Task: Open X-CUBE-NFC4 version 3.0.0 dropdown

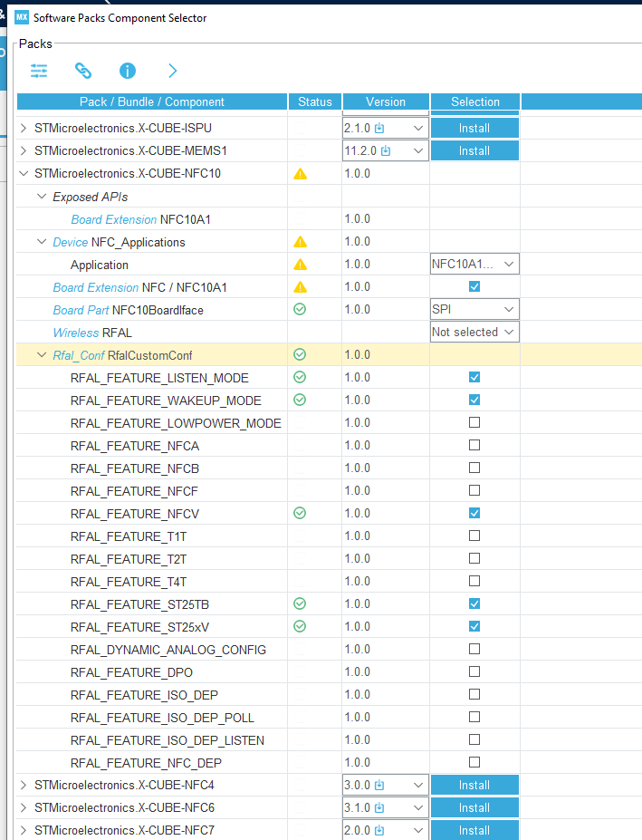Action: [418, 786]
